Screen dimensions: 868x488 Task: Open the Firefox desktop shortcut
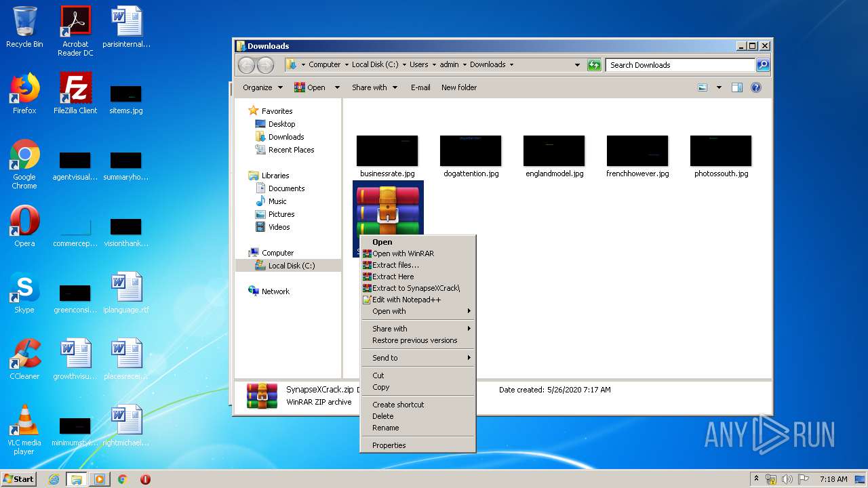pos(24,94)
